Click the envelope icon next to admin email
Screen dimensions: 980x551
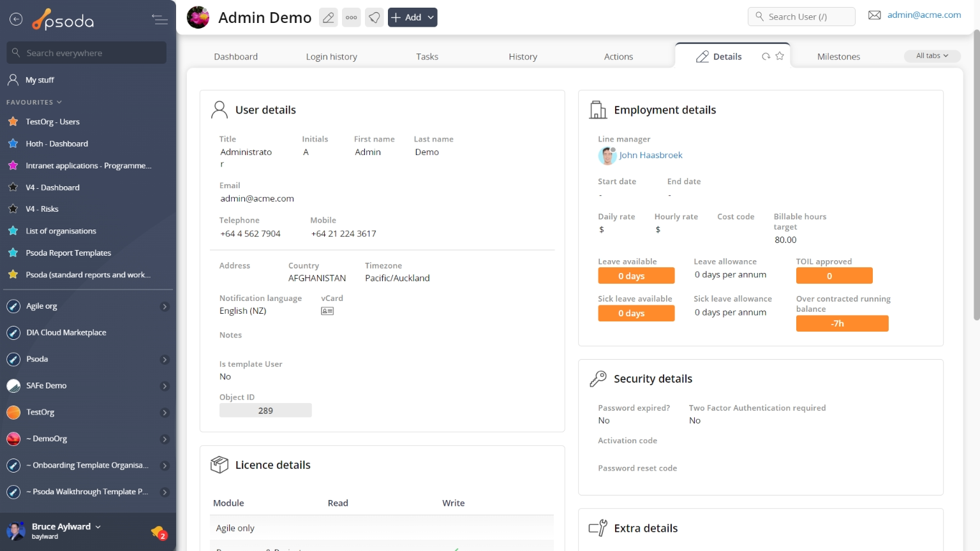874,15
